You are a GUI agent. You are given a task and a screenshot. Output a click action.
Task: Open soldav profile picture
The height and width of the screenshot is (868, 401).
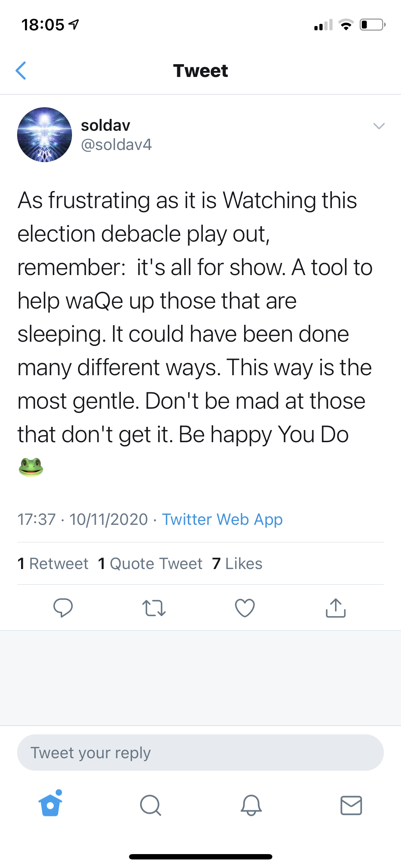point(45,135)
